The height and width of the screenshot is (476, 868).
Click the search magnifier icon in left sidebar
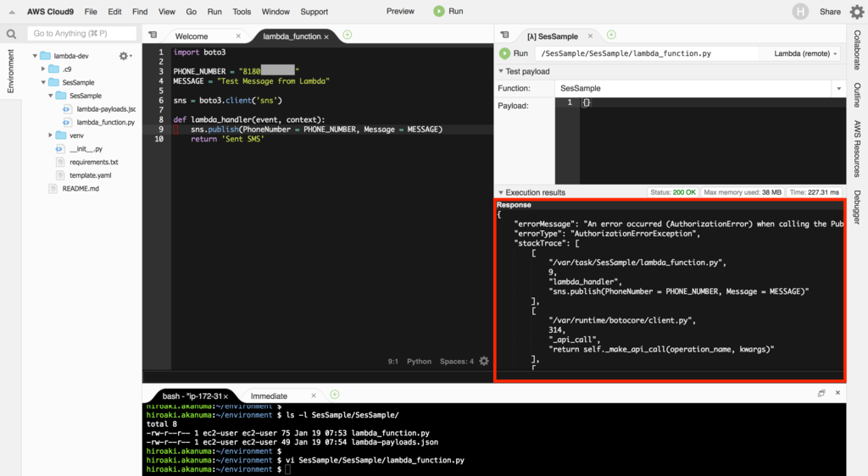pyautogui.click(x=11, y=34)
